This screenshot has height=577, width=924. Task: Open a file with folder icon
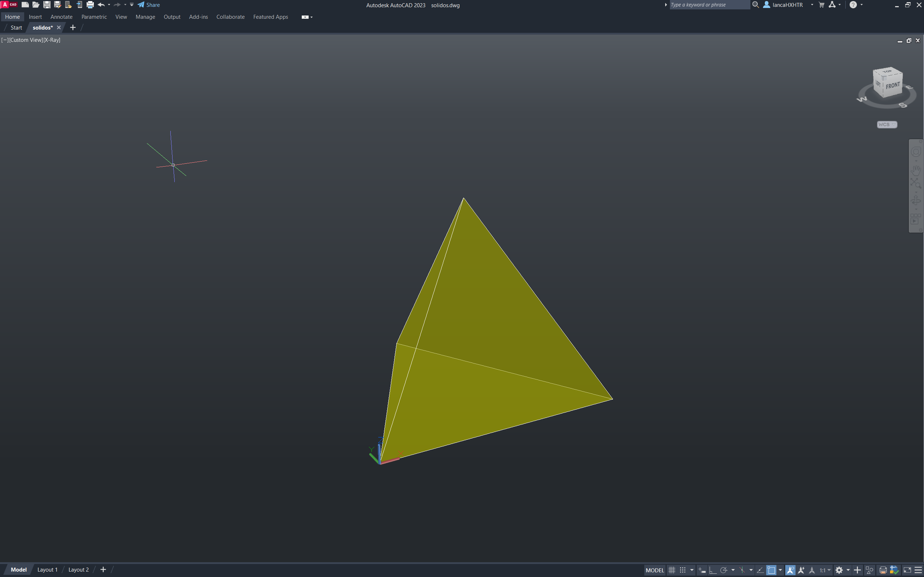36,5
